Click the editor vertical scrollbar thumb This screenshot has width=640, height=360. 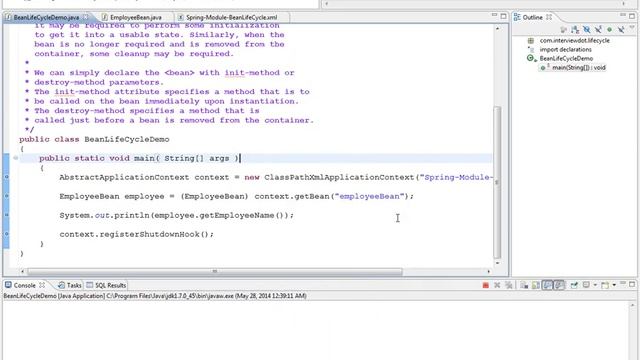pyautogui.click(x=497, y=182)
